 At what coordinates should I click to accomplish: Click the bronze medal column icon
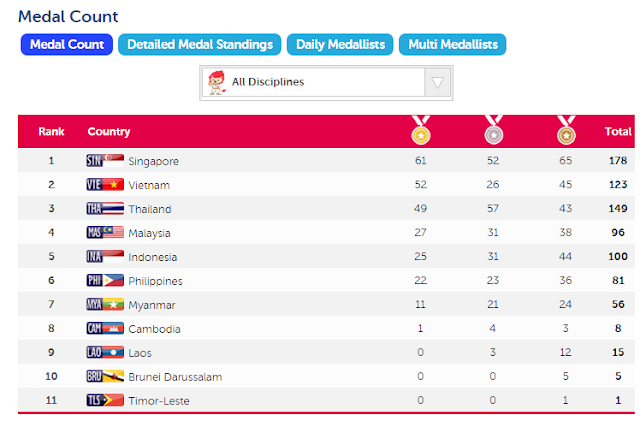(566, 130)
